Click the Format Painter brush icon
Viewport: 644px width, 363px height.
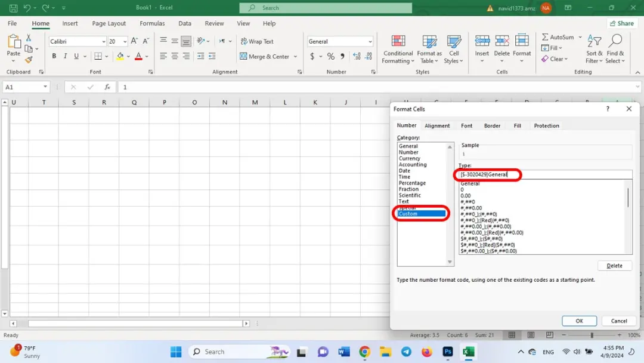pyautogui.click(x=29, y=60)
